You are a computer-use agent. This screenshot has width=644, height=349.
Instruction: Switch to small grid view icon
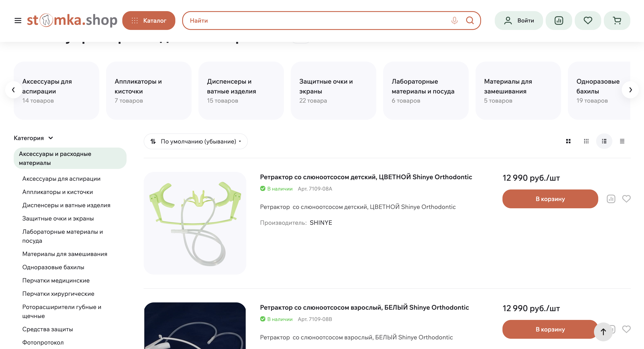(x=586, y=141)
